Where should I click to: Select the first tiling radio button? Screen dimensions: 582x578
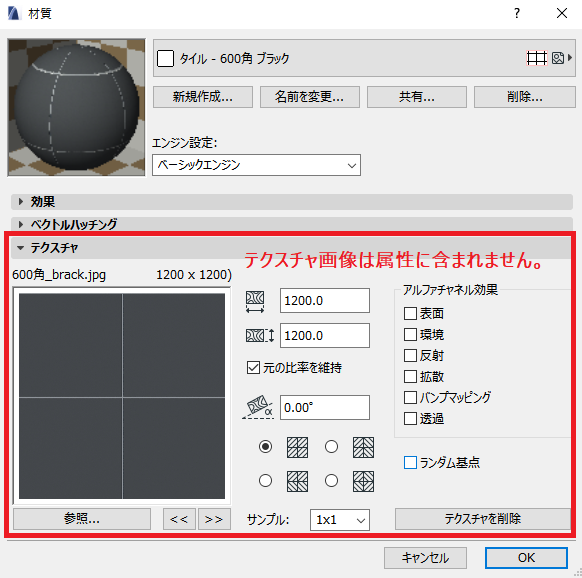(x=265, y=447)
